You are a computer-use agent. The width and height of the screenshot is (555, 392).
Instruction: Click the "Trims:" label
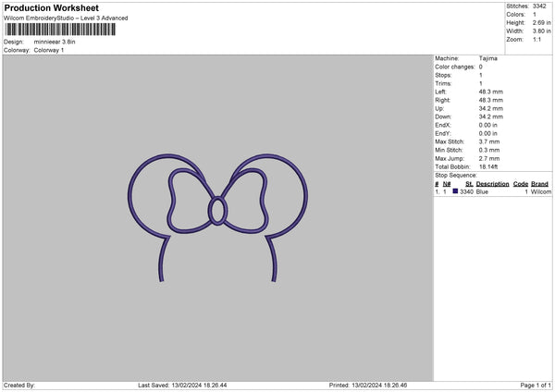[443, 83]
